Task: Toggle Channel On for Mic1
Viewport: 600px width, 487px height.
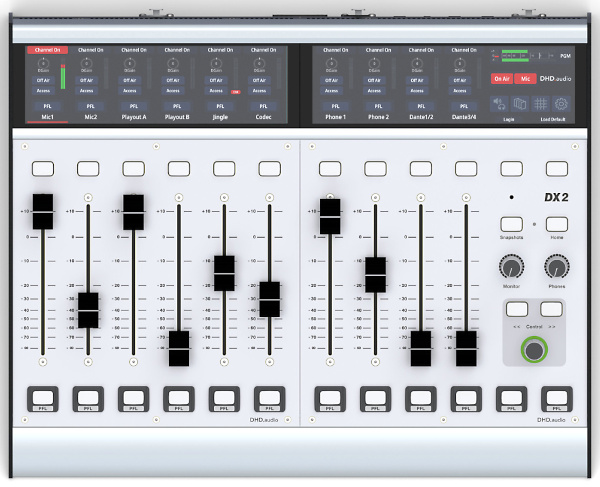Action: coord(47,50)
